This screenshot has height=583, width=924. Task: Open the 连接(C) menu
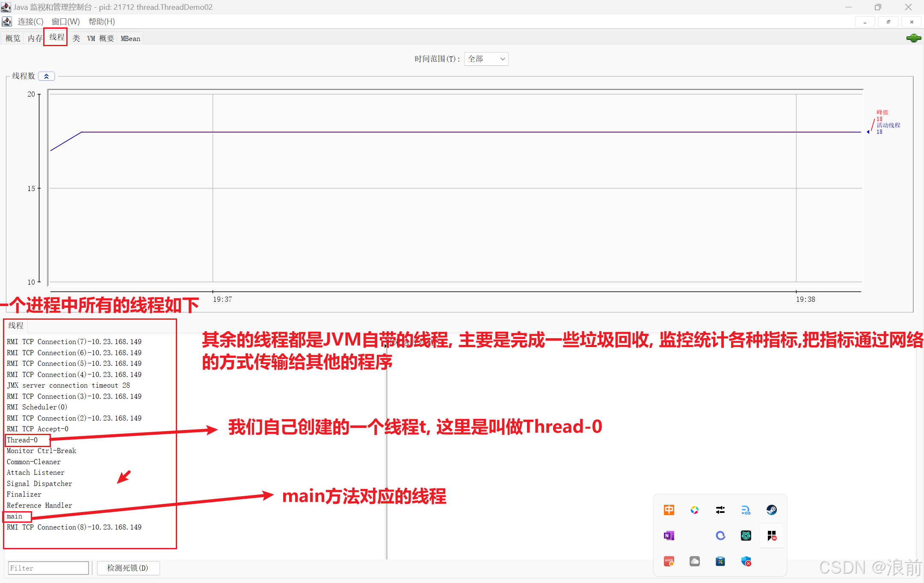pos(30,22)
